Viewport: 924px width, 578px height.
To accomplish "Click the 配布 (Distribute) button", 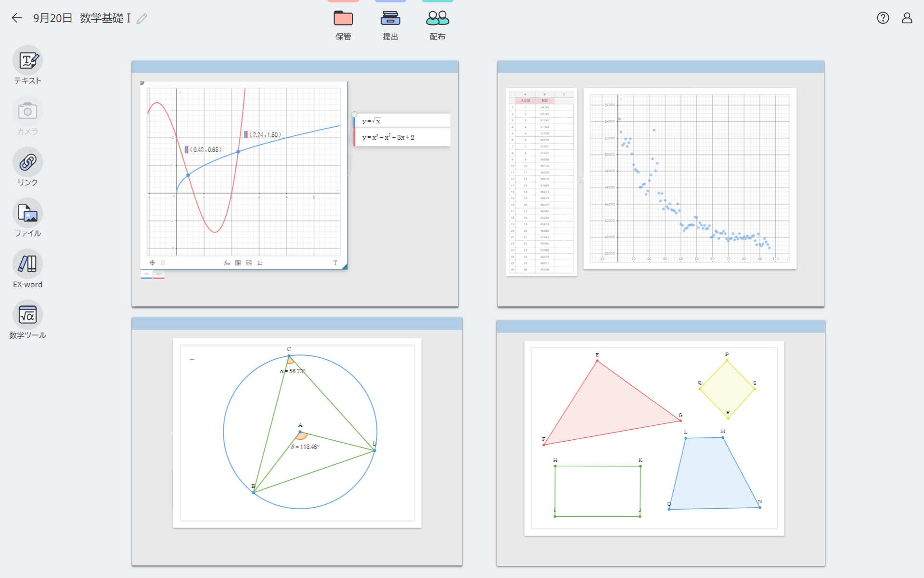I will (437, 19).
